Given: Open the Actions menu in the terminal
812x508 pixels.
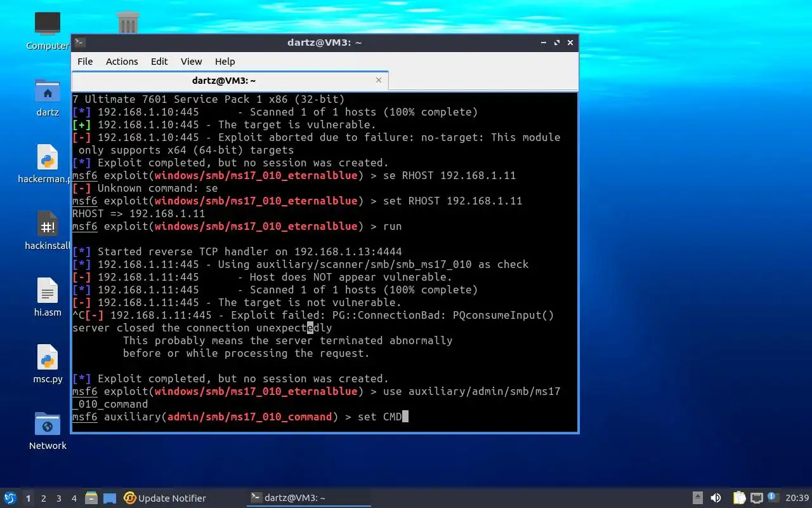Looking at the screenshot, I should 122,62.
